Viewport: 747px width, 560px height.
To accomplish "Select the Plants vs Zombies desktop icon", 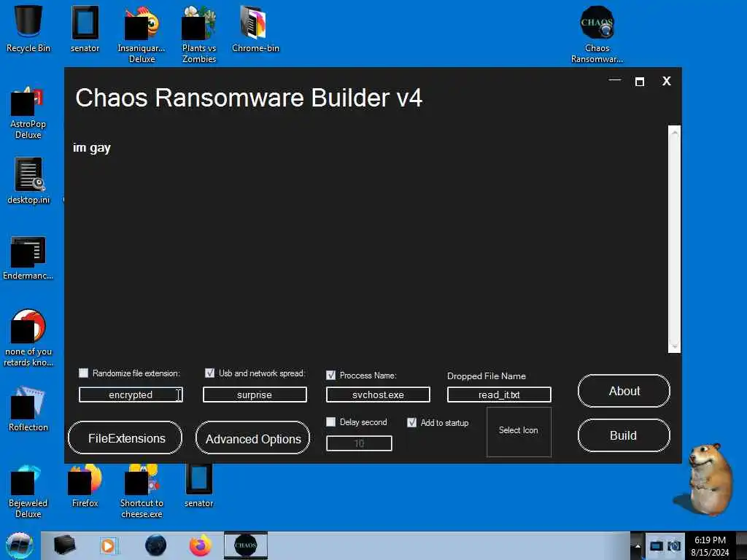I will click(198, 34).
